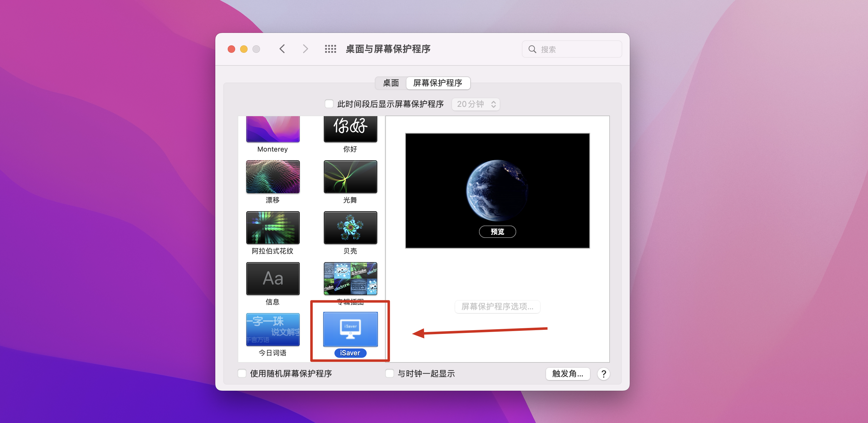
Task: Open the help question mark button
Action: coord(603,374)
